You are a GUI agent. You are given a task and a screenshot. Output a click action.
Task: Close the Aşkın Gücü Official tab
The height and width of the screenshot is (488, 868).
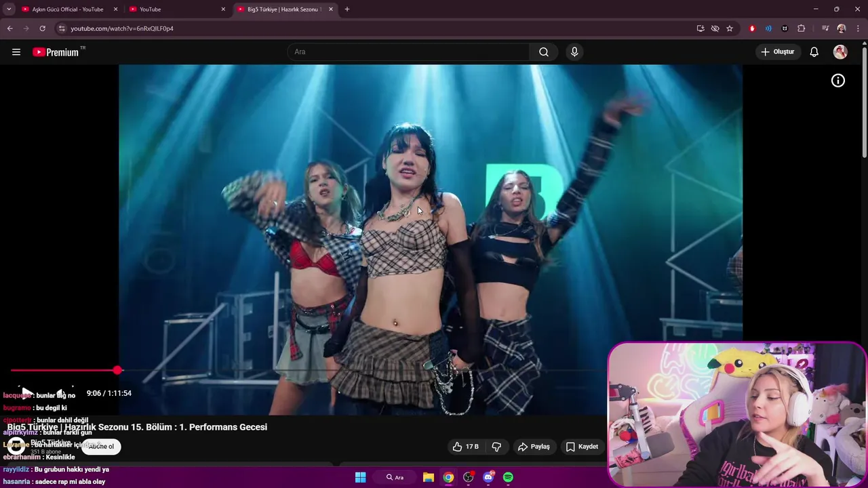point(115,9)
